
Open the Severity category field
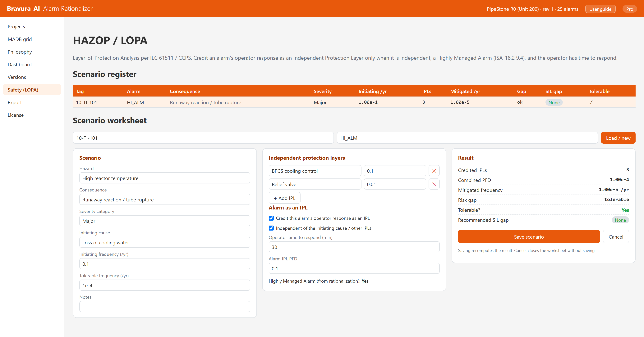tap(165, 221)
